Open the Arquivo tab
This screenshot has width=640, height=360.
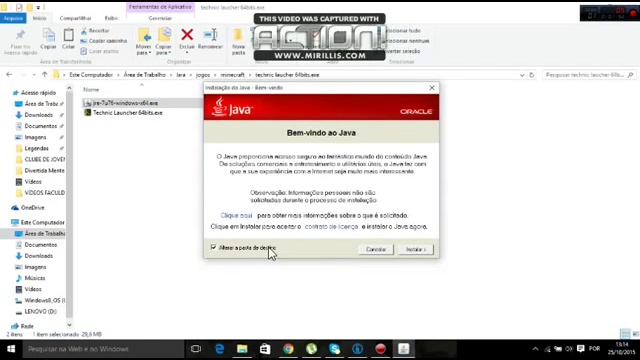pos(13,18)
